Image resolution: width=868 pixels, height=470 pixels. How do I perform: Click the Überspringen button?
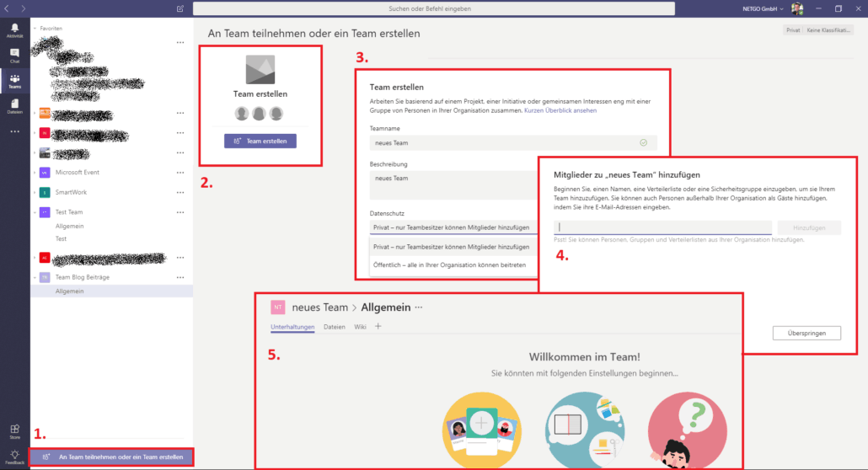point(806,334)
